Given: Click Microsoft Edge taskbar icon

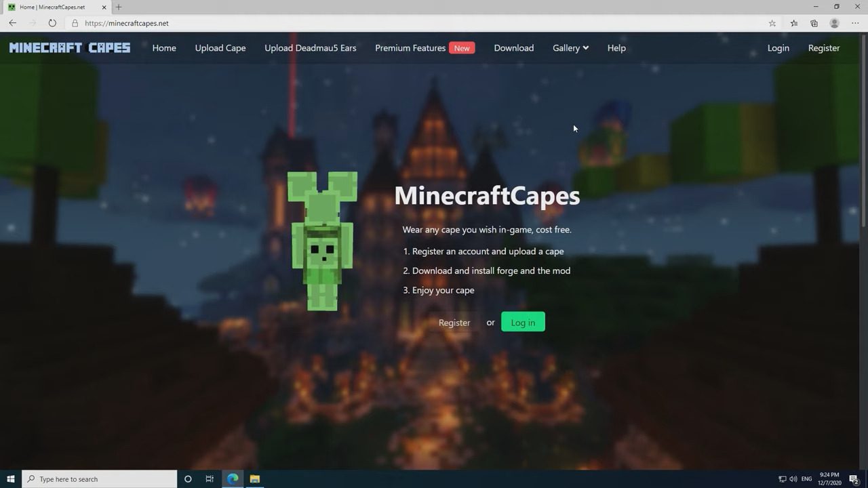Looking at the screenshot, I should point(233,479).
